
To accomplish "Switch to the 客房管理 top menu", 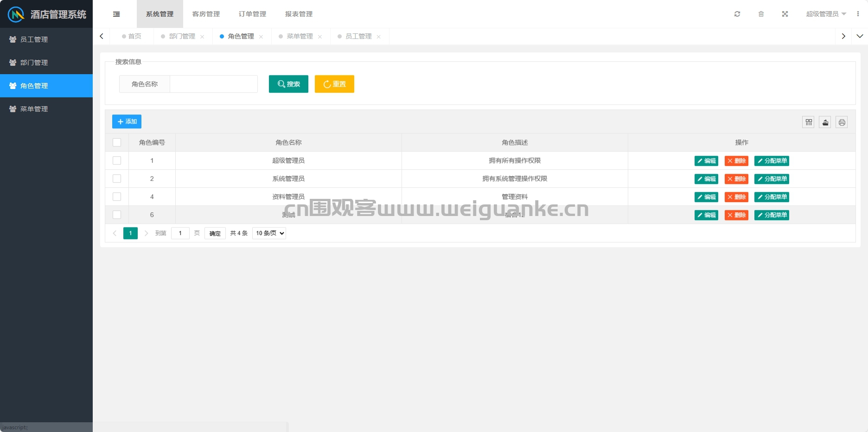I will (206, 14).
